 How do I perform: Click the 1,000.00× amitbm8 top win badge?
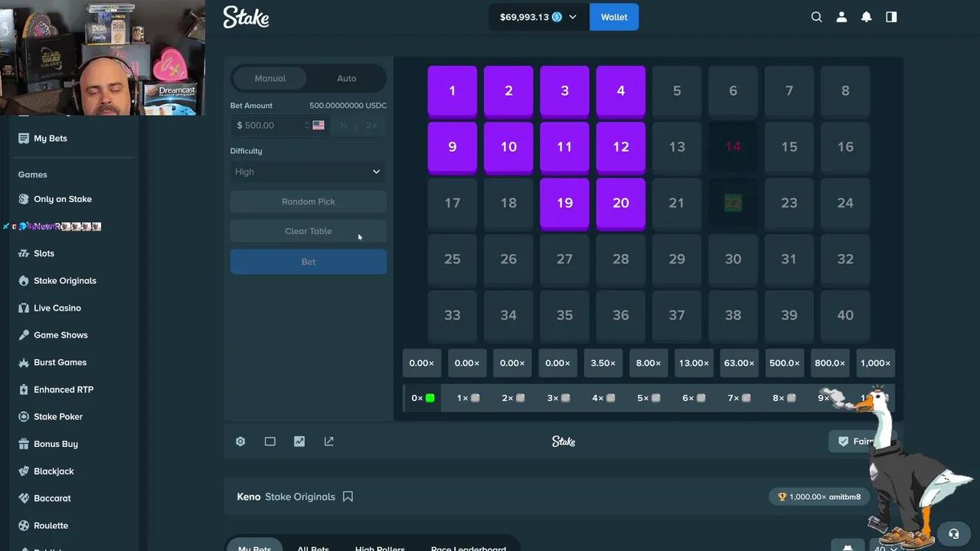818,497
